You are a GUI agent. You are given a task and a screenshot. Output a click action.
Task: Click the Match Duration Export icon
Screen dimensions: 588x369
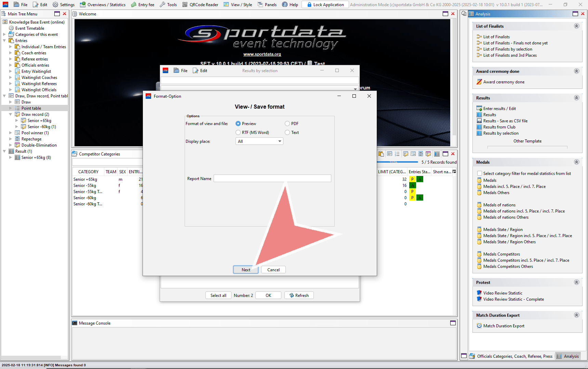pyautogui.click(x=479, y=326)
